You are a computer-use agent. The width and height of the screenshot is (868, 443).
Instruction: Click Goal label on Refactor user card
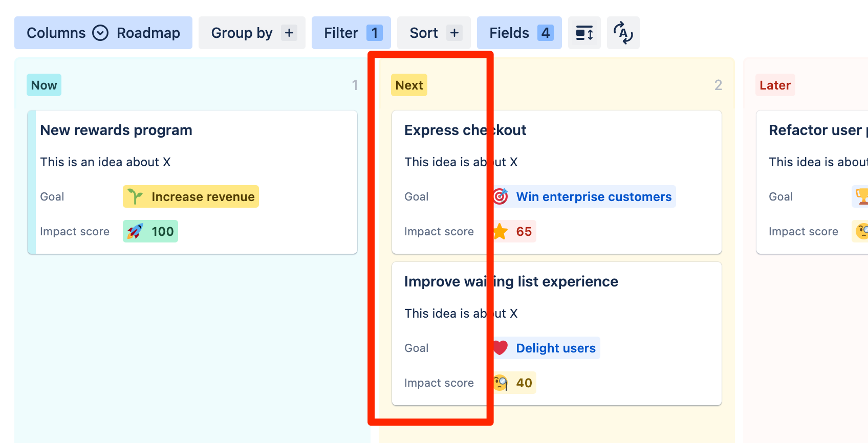coord(781,196)
